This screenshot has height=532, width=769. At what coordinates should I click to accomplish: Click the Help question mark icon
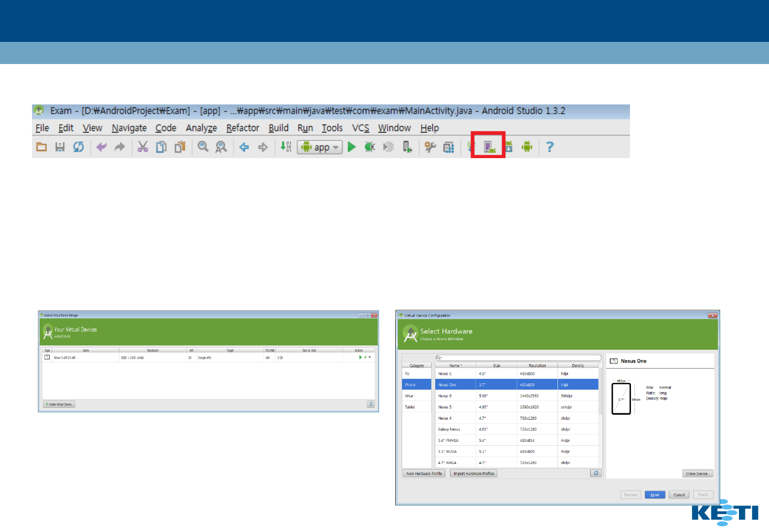(550, 147)
